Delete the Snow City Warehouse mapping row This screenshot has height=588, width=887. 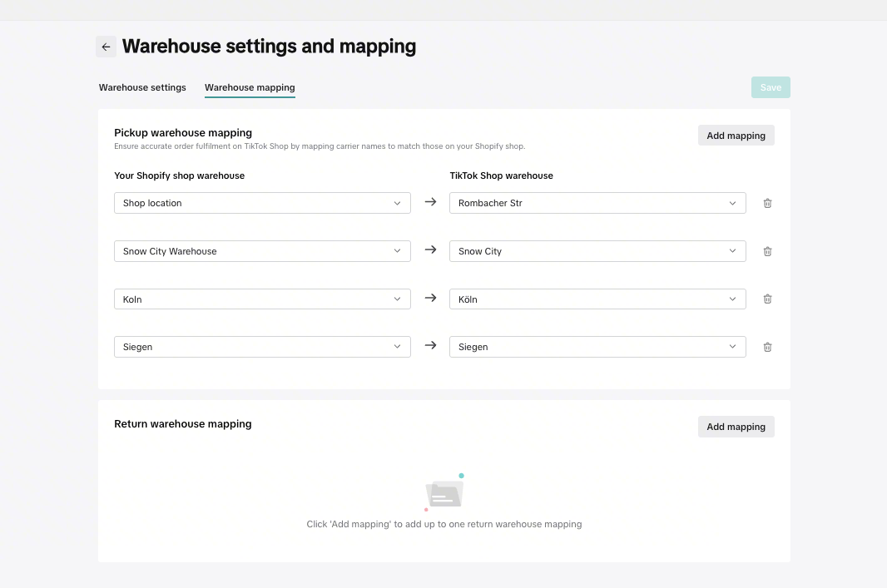[x=767, y=251]
